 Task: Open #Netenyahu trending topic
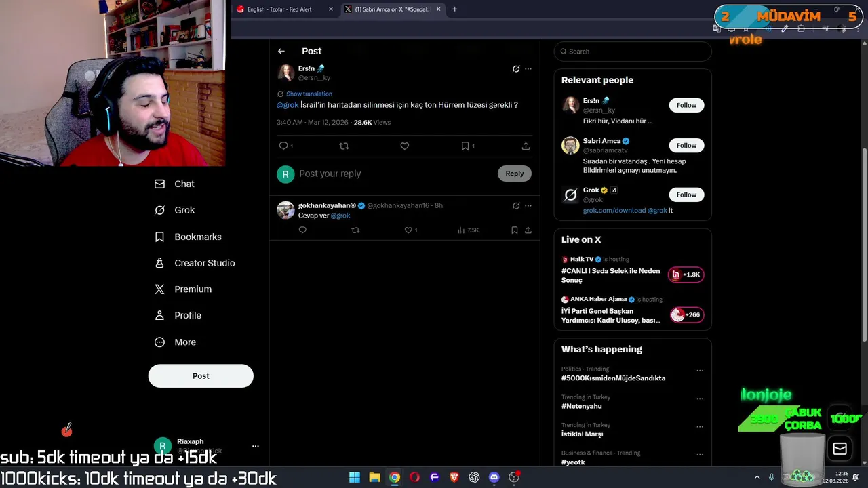[x=581, y=406]
